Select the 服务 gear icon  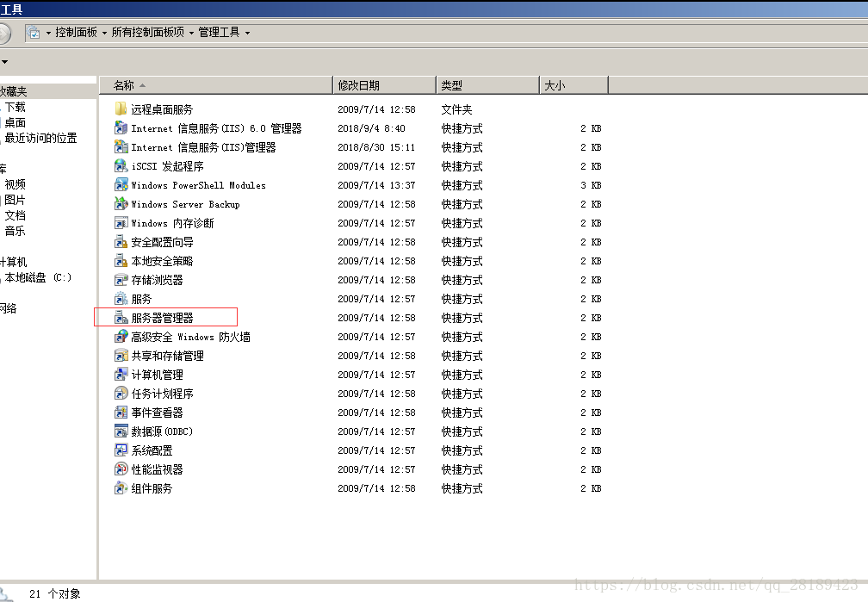click(121, 299)
